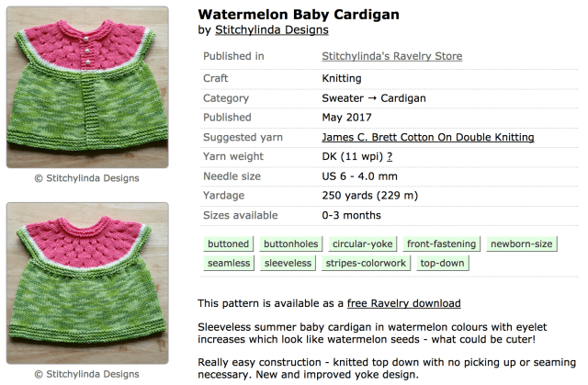Click the 'front-fastening' tag

(x=442, y=244)
